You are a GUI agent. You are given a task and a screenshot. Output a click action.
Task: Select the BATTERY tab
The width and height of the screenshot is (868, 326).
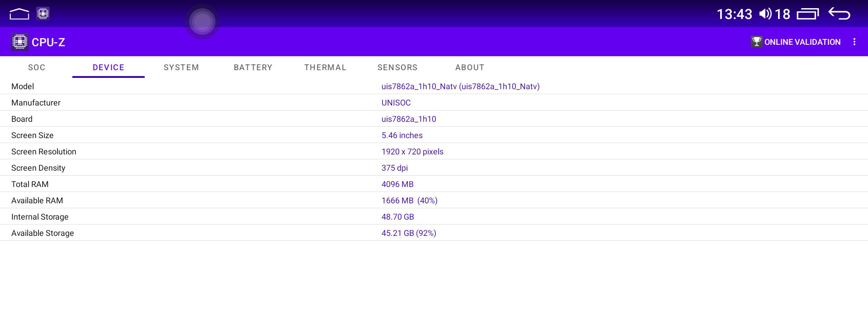(253, 67)
